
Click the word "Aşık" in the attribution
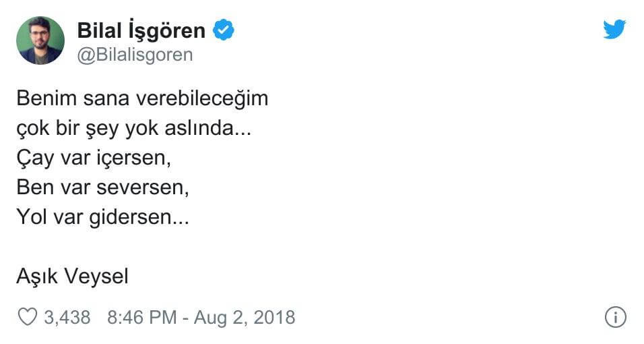(x=34, y=277)
